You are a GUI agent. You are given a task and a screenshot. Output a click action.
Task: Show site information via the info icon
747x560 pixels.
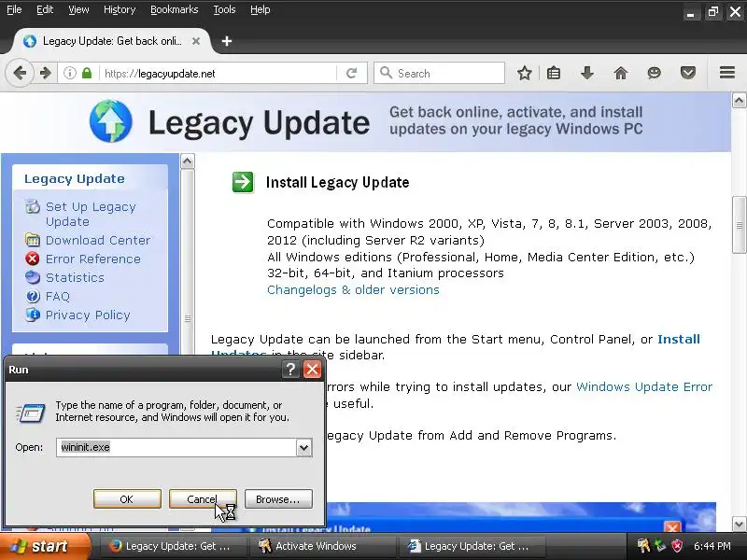click(x=69, y=74)
